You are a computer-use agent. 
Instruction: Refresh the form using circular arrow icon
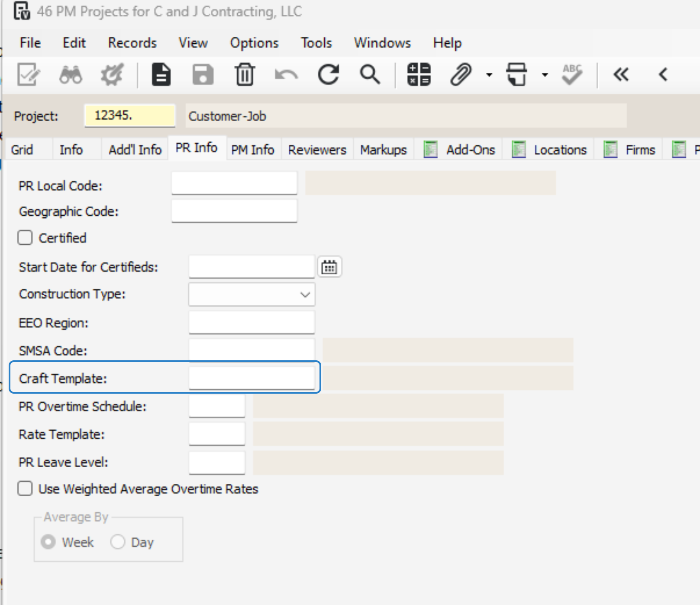(x=328, y=75)
